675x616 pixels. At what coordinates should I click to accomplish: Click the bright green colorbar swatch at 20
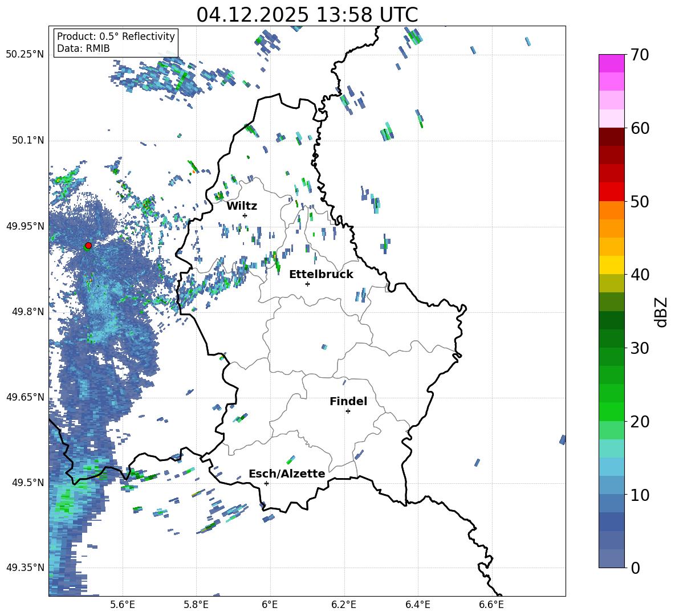point(611,411)
